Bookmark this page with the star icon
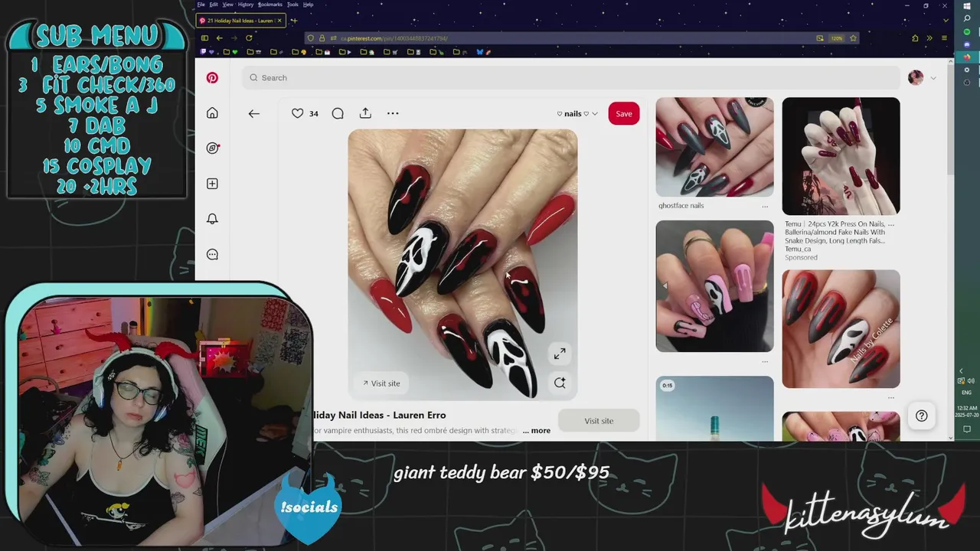The height and width of the screenshot is (551, 980). tap(853, 38)
